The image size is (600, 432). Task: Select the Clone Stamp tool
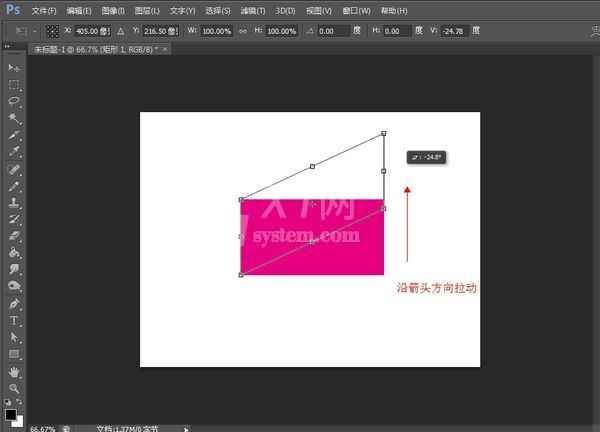[x=14, y=202]
